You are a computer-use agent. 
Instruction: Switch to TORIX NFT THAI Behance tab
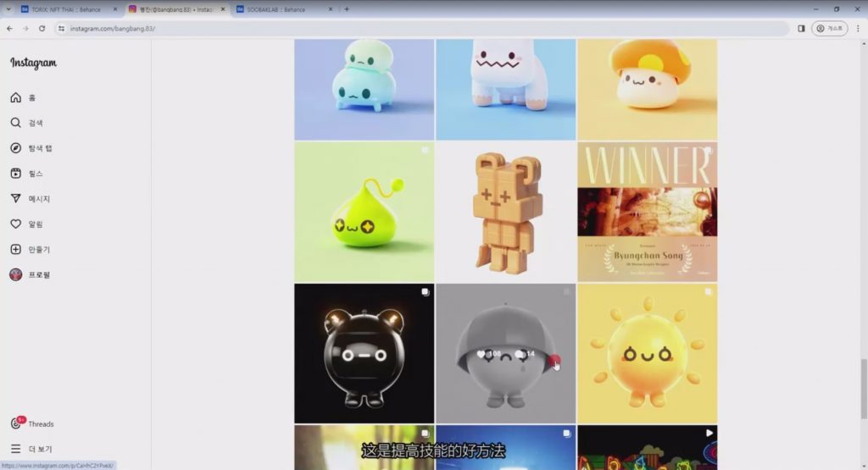click(65, 9)
